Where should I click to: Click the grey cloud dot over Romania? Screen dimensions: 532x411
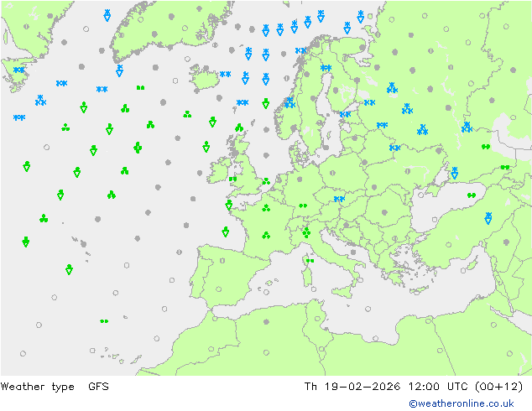pyautogui.click(x=384, y=212)
